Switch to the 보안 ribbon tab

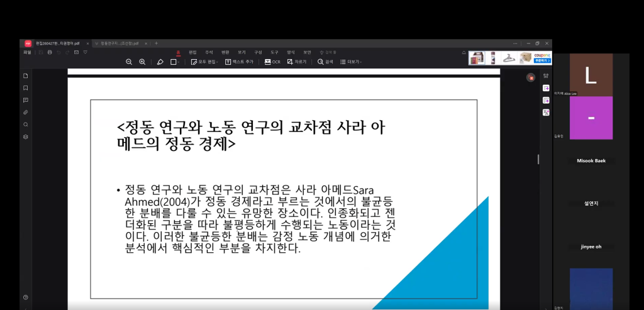pyautogui.click(x=307, y=53)
